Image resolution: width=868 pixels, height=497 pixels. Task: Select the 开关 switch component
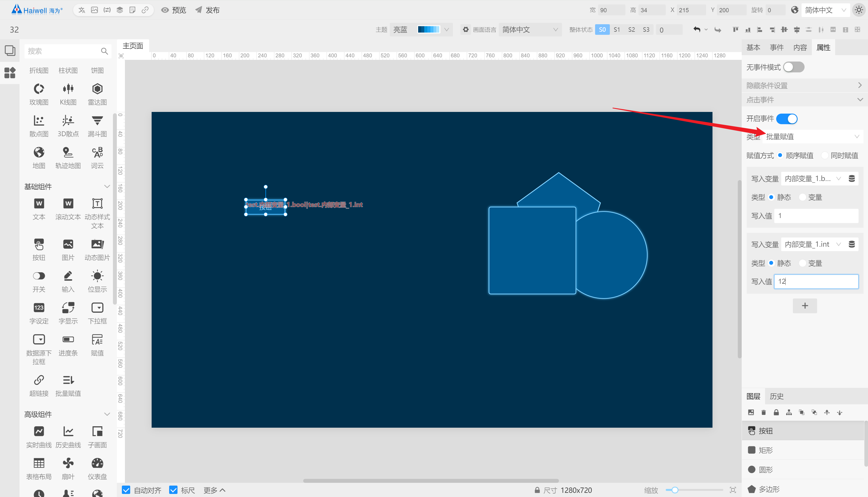pyautogui.click(x=39, y=281)
